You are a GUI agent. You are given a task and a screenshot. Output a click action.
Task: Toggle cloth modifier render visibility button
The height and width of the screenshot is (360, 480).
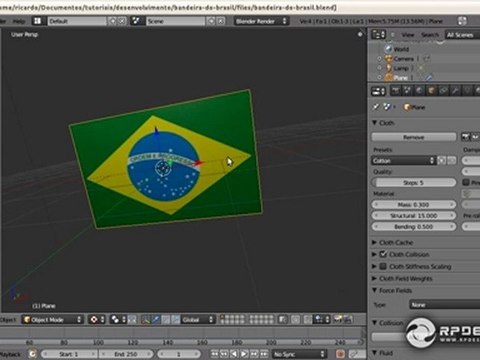pos(465,137)
